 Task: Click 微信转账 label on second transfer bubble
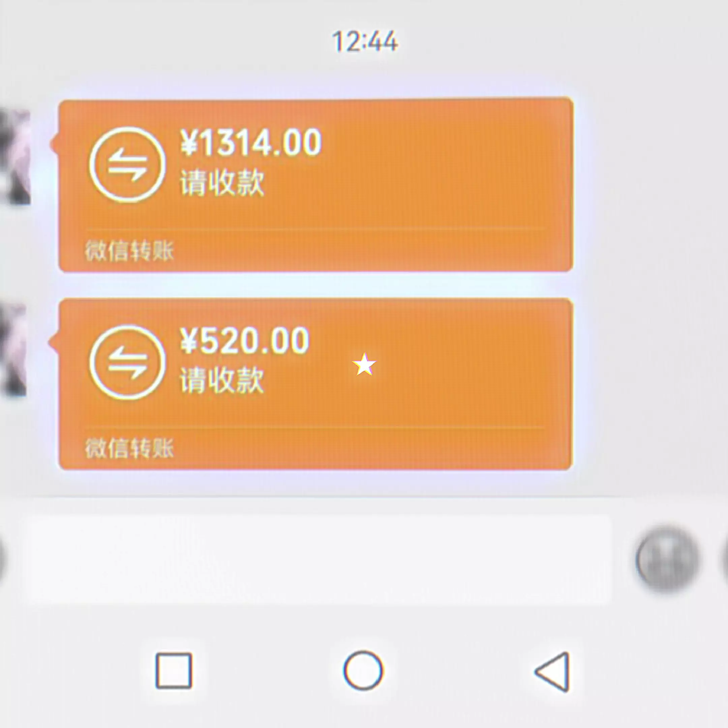(129, 448)
